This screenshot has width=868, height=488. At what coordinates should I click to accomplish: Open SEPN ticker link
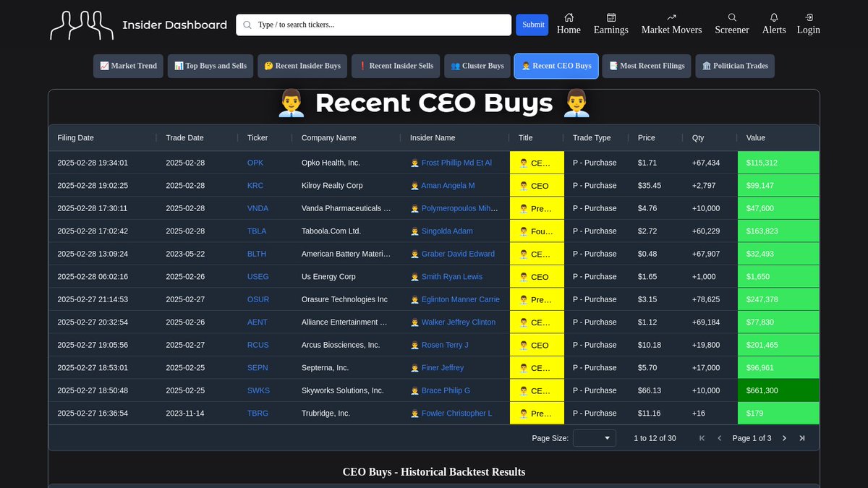pyautogui.click(x=258, y=368)
